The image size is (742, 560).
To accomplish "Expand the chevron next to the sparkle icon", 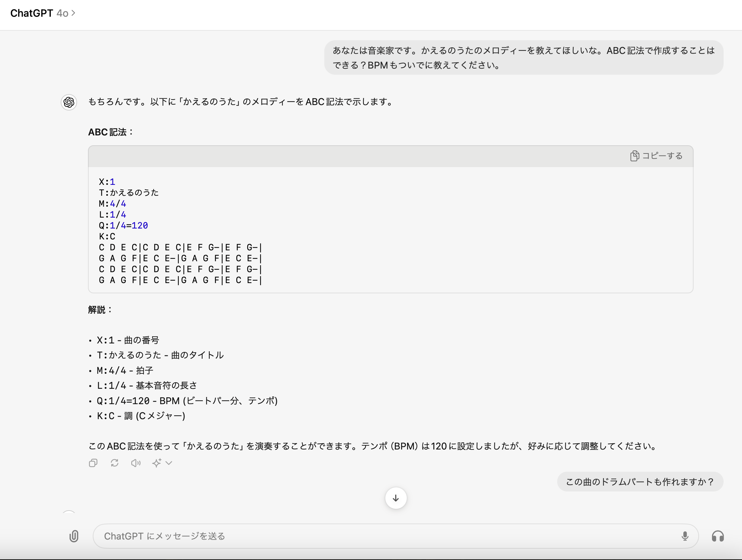I will tap(168, 463).
